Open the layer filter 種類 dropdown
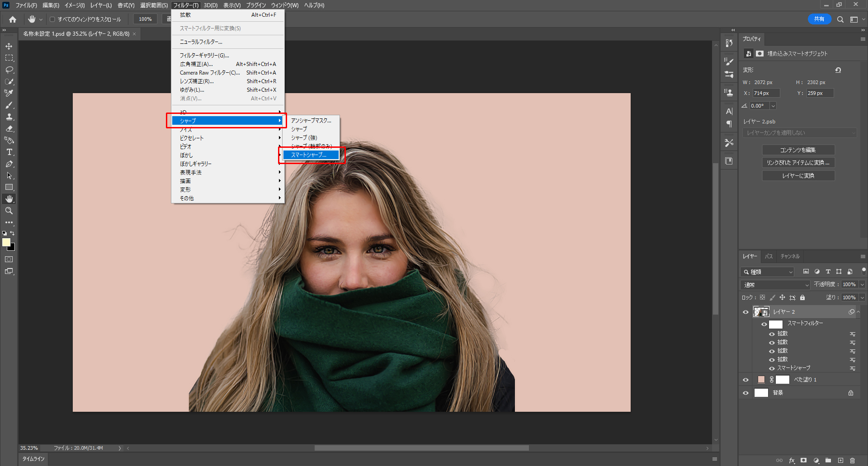Viewport: 868px width, 466px height. point(768,272)
